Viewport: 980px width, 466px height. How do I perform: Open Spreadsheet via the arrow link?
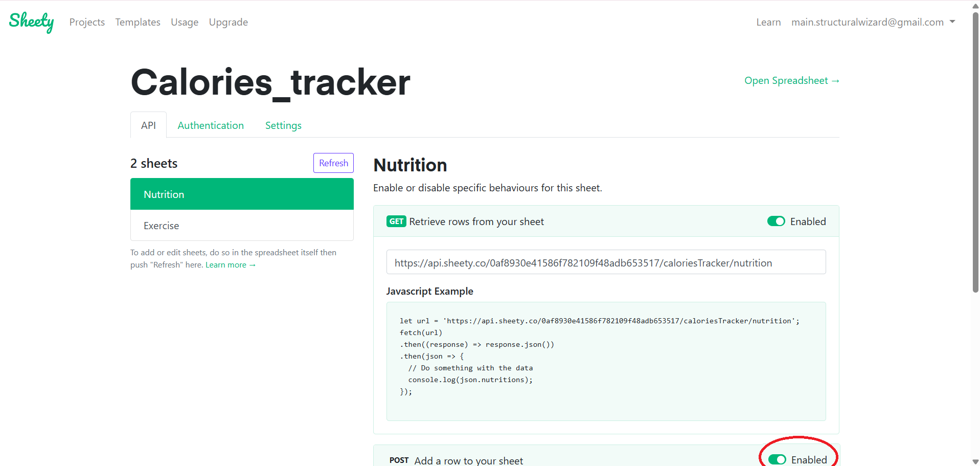pos(791,80)
